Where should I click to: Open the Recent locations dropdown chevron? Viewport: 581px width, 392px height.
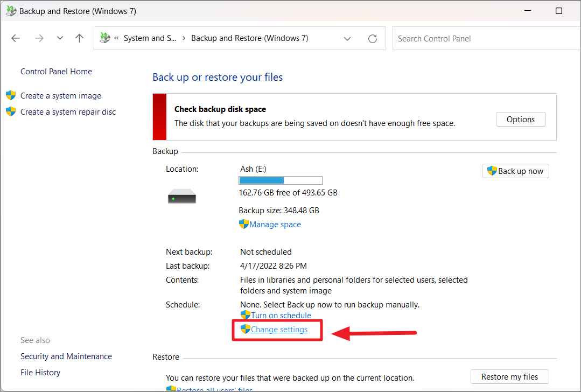[x=60, y=38]
